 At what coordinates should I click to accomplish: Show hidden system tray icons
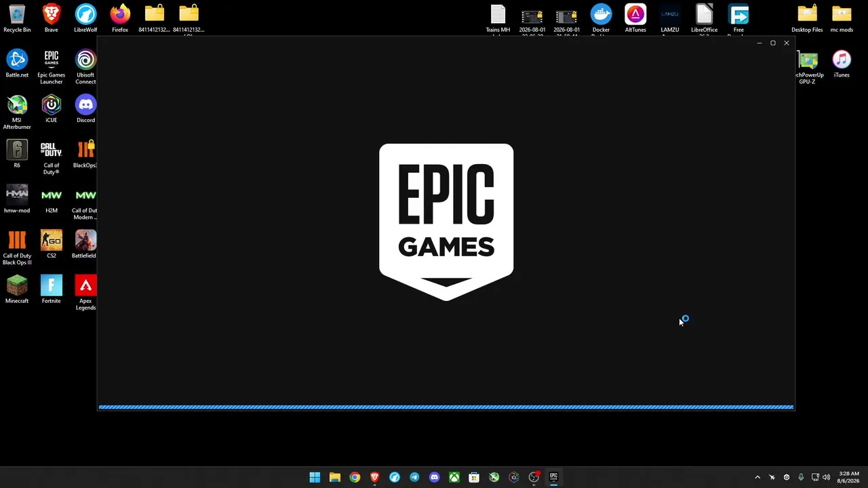757,477
